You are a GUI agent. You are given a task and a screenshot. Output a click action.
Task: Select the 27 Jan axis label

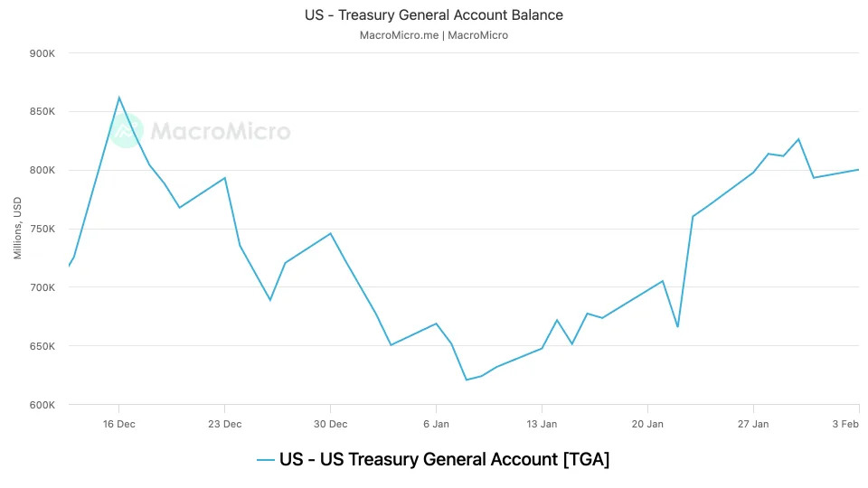(x=753, y=424)
